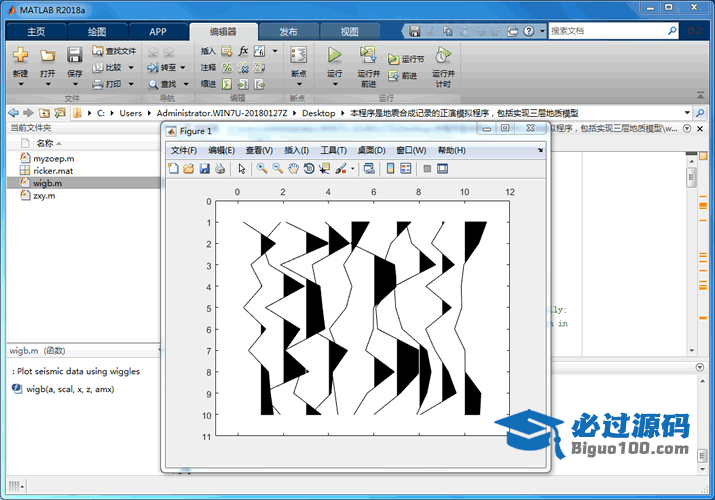Open the Figure 1 Edit (编辑) menu
This screenshot has width=715, height=500.
tap(222, 150)
